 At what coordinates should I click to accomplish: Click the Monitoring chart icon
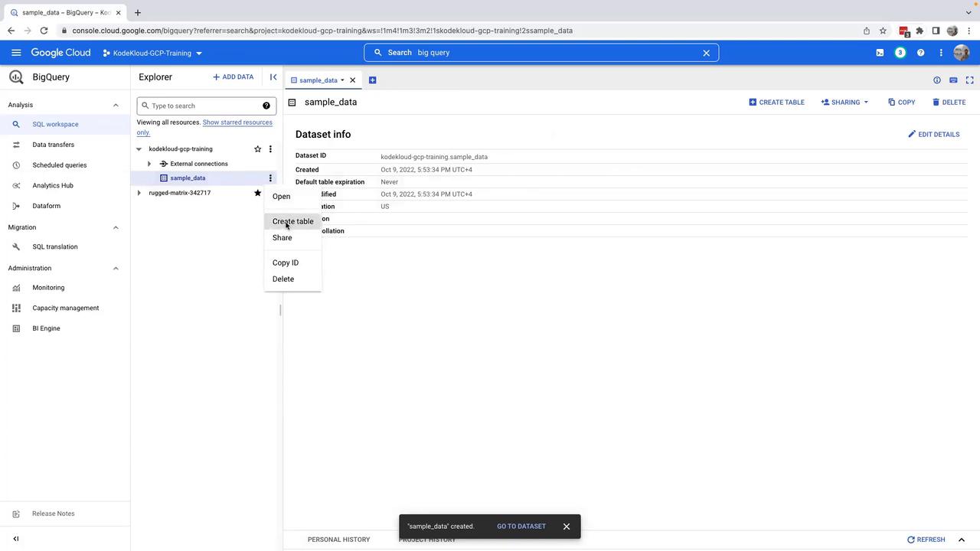click(16, 288)
